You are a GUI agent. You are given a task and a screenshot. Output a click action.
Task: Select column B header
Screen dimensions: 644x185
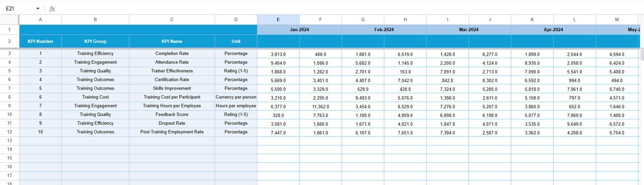pos(95,20)
